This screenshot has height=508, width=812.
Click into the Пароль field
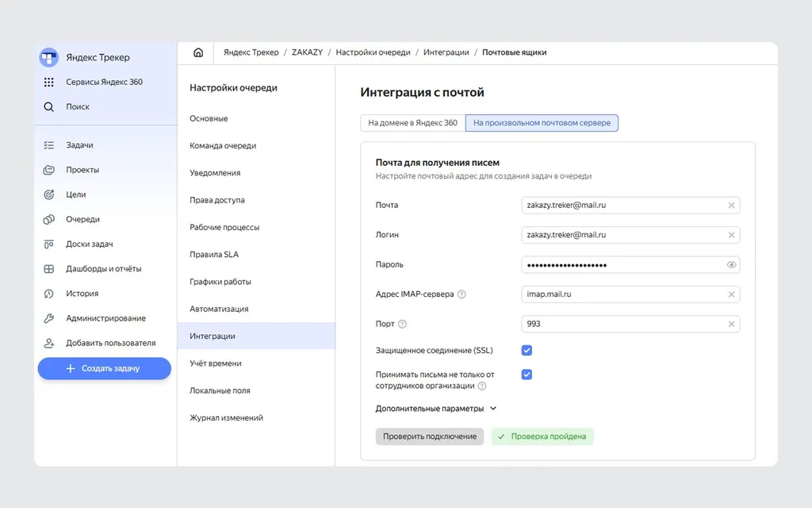[630, 265]
